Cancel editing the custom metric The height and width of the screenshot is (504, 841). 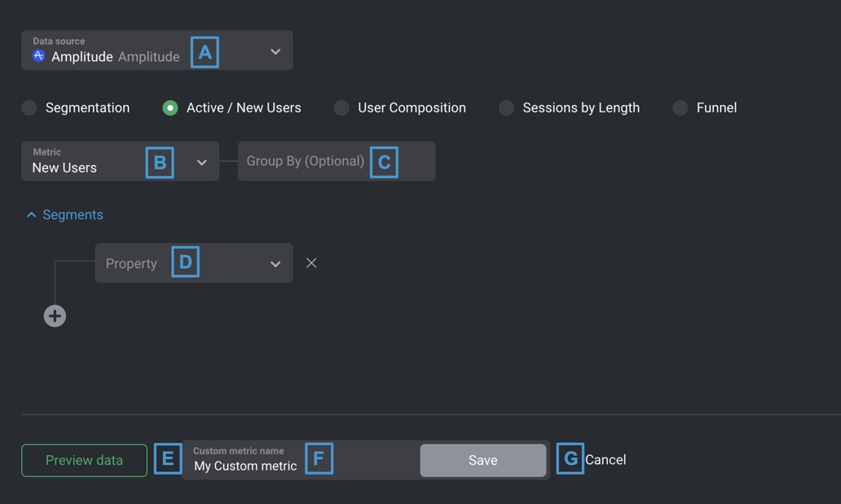point(606,459)
